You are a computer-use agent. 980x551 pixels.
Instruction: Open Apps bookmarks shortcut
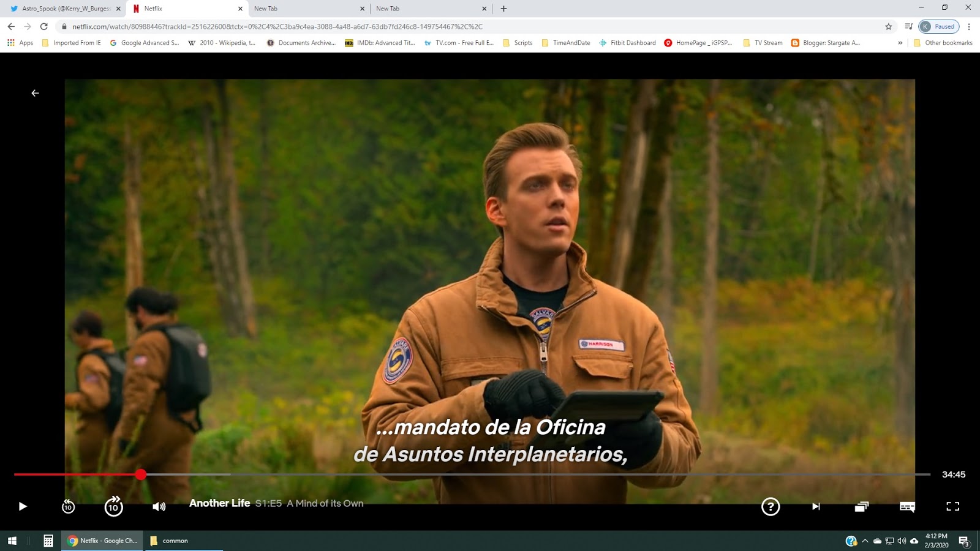[20, 43]
